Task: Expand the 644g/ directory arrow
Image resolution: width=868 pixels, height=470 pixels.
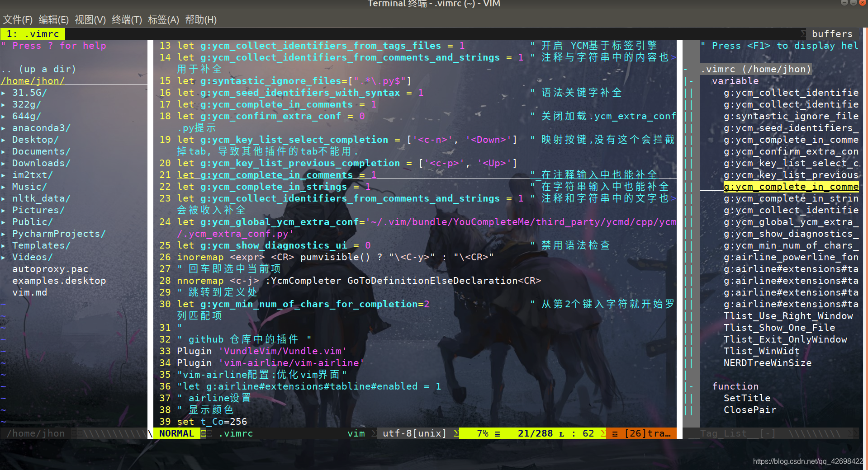Action: tap(4, 116)
